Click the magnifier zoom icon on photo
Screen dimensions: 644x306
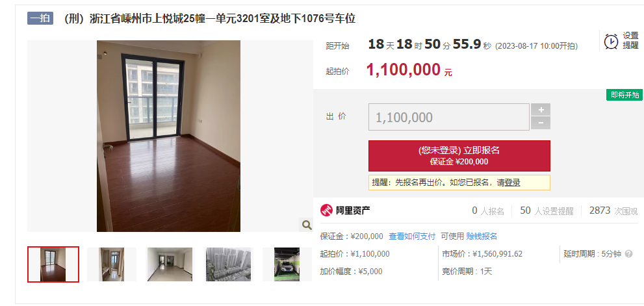point(306,224)
